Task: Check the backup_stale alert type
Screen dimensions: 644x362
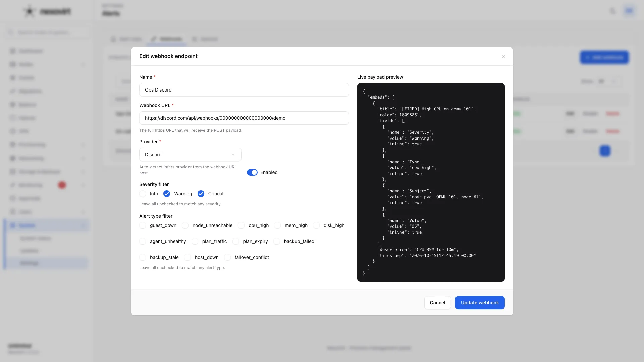Action: click(143, 257)
